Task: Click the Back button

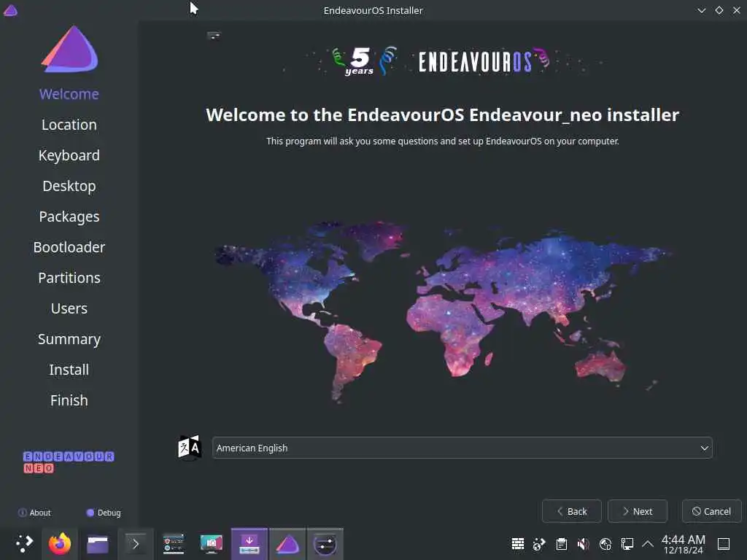Action: tap(572, 511)
